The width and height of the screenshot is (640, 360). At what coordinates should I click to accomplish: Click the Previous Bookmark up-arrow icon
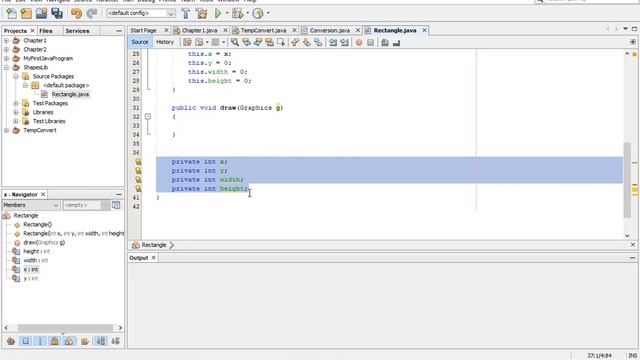click(295, 42)
